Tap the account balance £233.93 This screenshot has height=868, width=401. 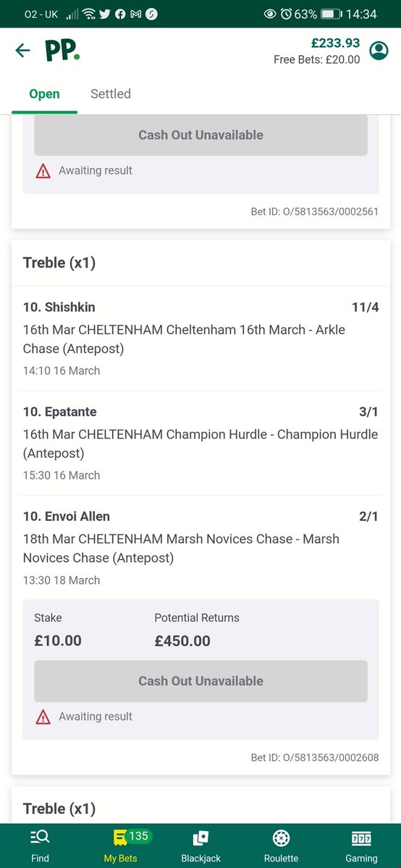pyautogui.click(x=336, y=43)
